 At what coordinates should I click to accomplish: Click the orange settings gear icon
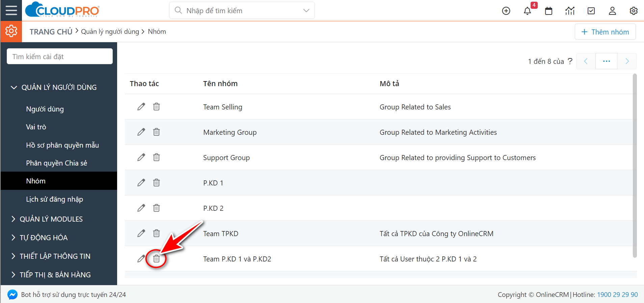click(11, 31)
